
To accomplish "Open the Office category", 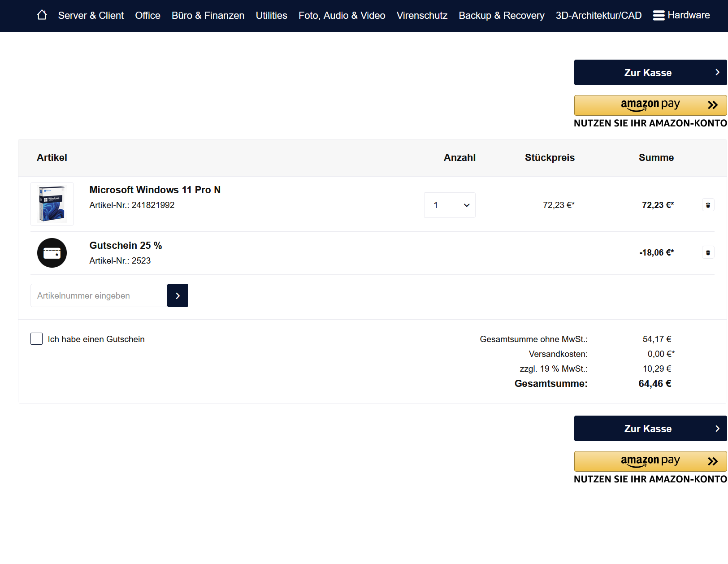I will [x=148, y=15].
